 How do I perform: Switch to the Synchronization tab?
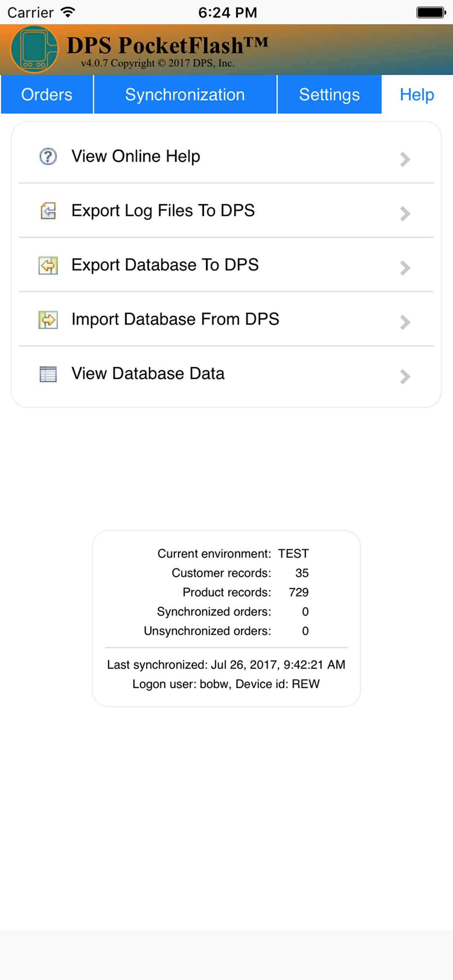point(185,94)
